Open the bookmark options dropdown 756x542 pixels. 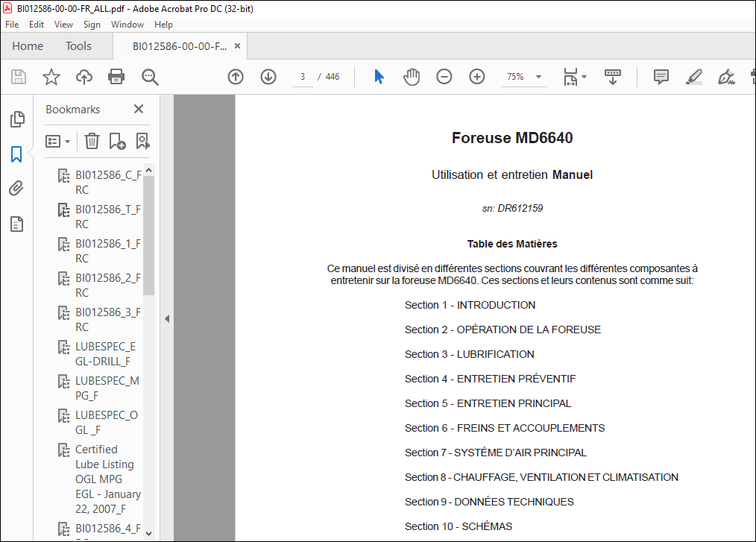click(57, 142)
